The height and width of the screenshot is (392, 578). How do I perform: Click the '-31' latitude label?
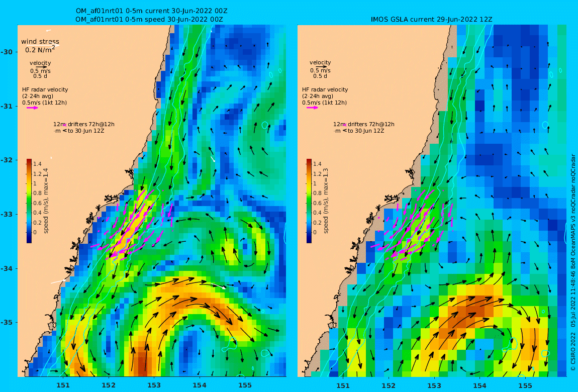click(x=7, y=106)
